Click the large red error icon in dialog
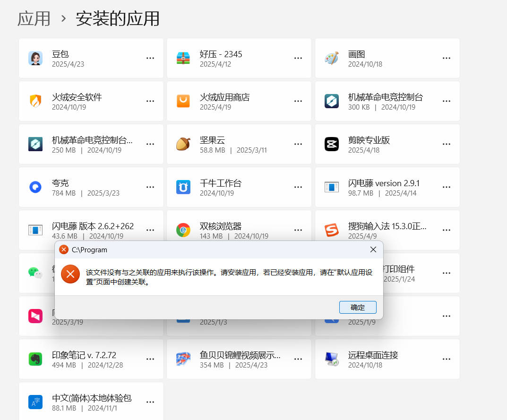This screenshot has height=420, width=507. (x=70, y=274)
